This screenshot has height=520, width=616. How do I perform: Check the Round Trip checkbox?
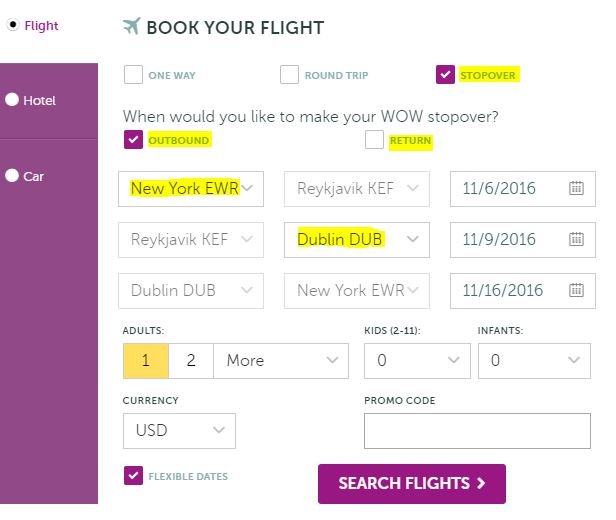pyautogui.click(x=289, y=75)
